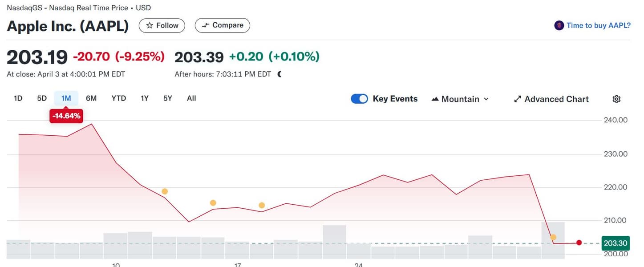This screenshot has height=267, width=644.
Task: Click the after-hours moon icon
Action: (x=279, y=74)
